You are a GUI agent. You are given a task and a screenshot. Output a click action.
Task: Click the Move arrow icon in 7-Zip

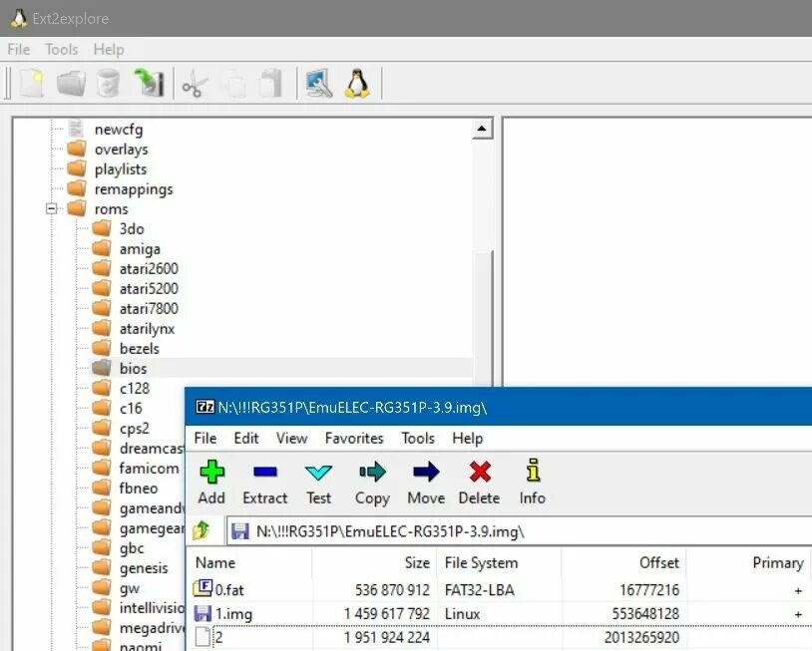point(426,472)
